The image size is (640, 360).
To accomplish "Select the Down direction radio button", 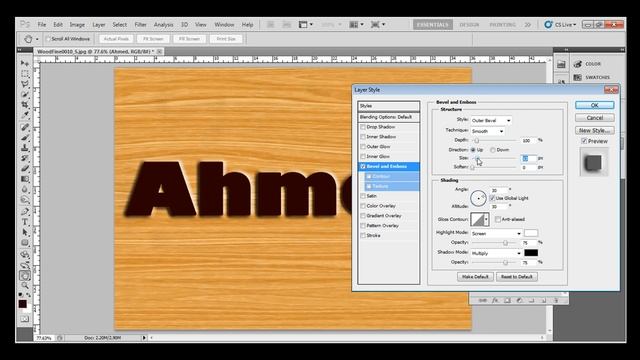I will coord(493,150).
